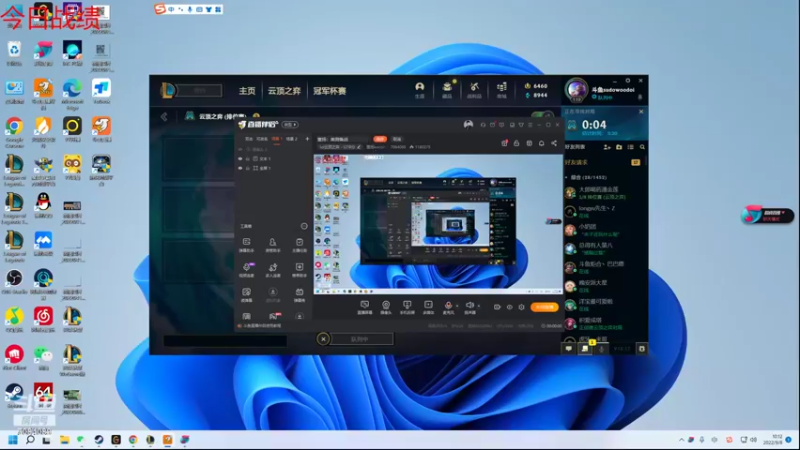The width and height of the screenshot is (800, 450).
Task: Open the chat bubble icon at League bottom bar
Action: point(568,348)
